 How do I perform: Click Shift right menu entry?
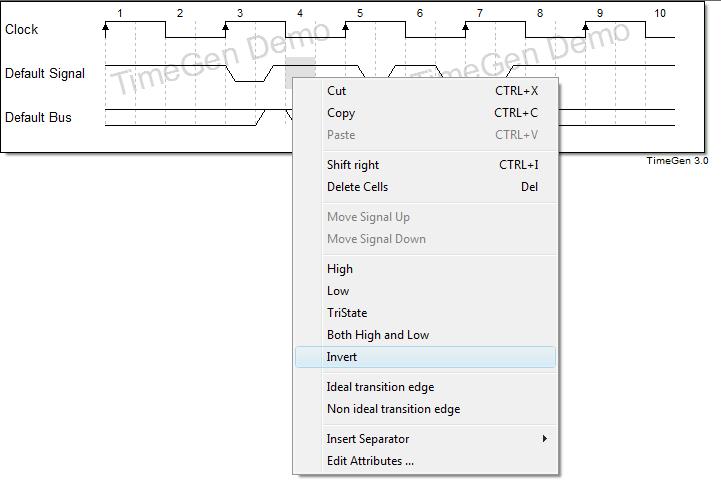353,165
